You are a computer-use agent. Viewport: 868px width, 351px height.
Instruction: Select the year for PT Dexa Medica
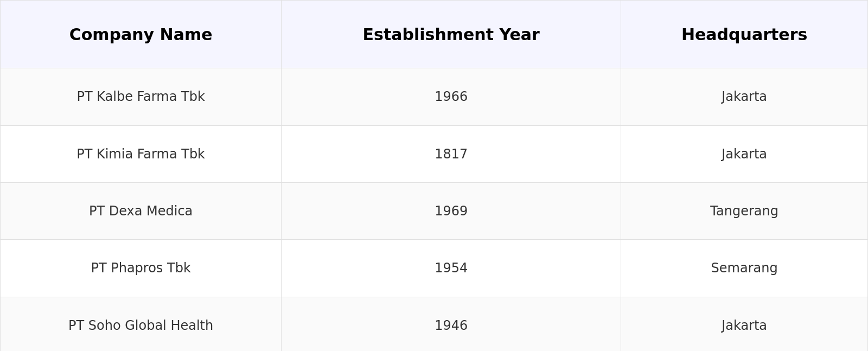point(451,211)
